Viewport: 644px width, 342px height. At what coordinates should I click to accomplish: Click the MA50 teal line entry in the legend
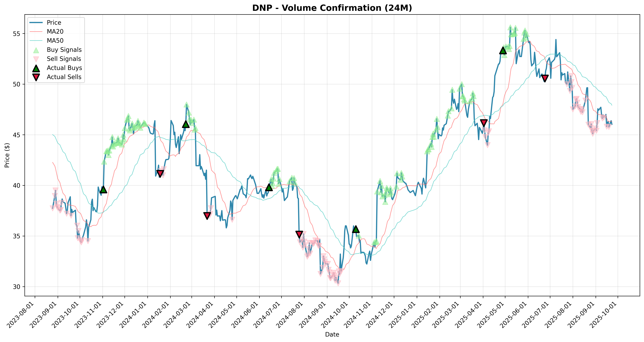pyautogui.click(x=47, y=41)
